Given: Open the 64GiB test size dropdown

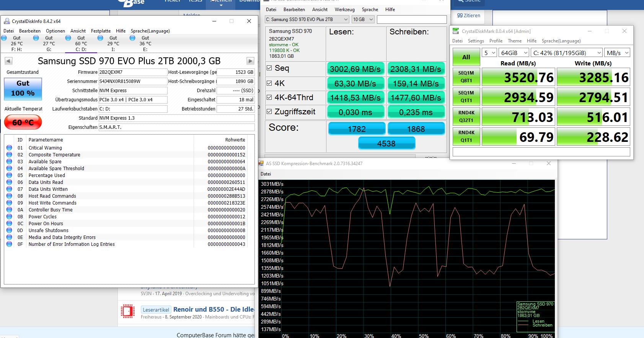Looking at the screenshot, I should 514,53.
